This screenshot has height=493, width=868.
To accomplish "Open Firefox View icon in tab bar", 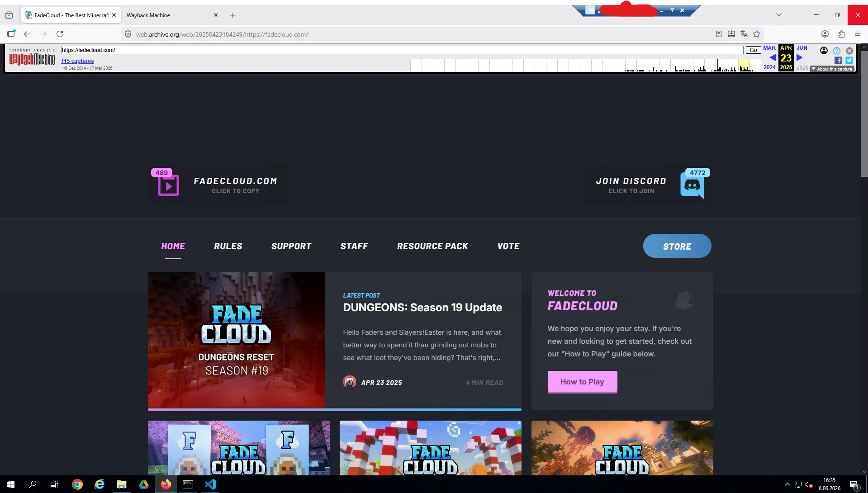I will (9, 15).
